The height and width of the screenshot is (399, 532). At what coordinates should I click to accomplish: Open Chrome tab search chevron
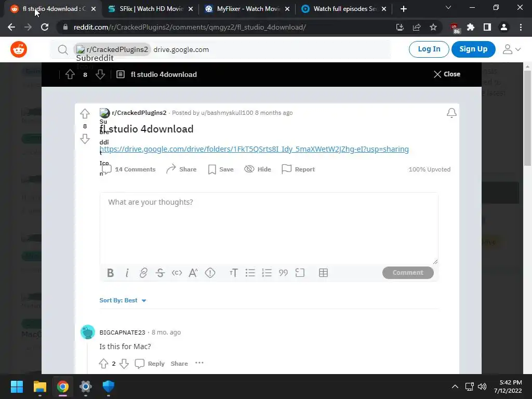[448, 7]
